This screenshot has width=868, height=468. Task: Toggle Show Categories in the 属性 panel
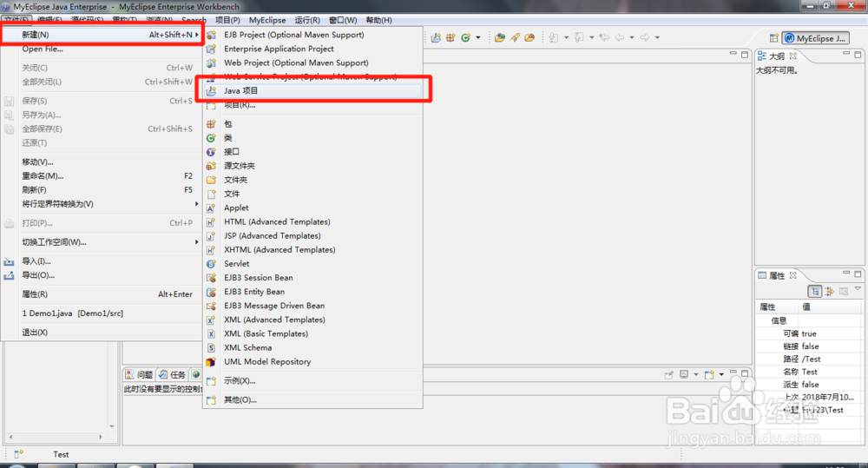[x=815, y=292]
